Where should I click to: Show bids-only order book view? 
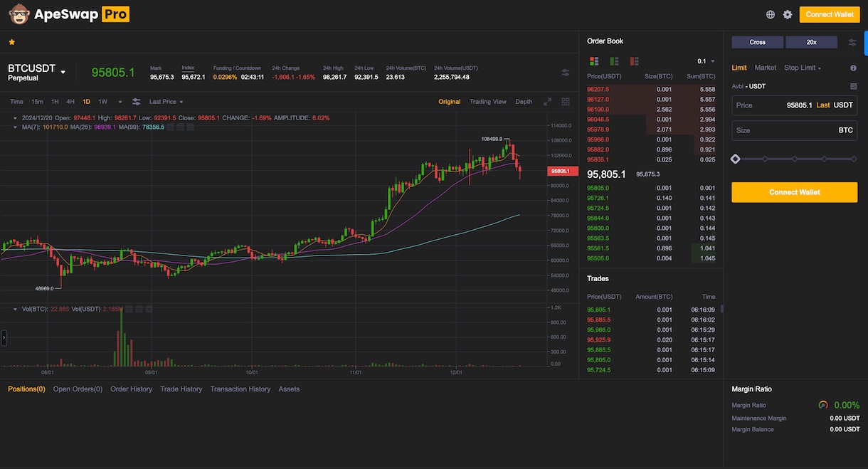pyautogui.click(x=614, y=61)
